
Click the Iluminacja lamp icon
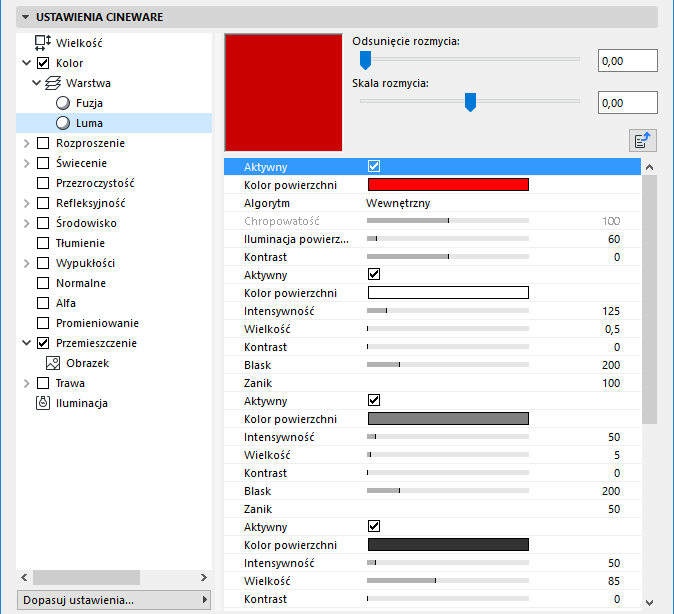coord(43,403)
